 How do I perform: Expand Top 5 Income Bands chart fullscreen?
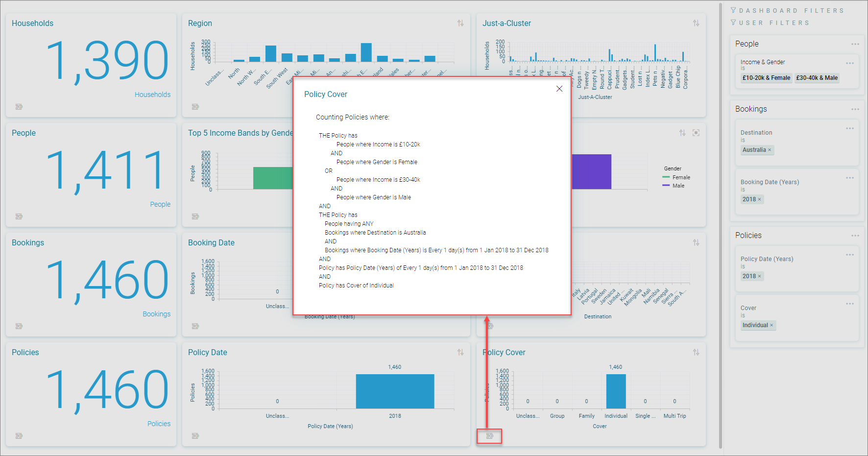coord(696,133)
